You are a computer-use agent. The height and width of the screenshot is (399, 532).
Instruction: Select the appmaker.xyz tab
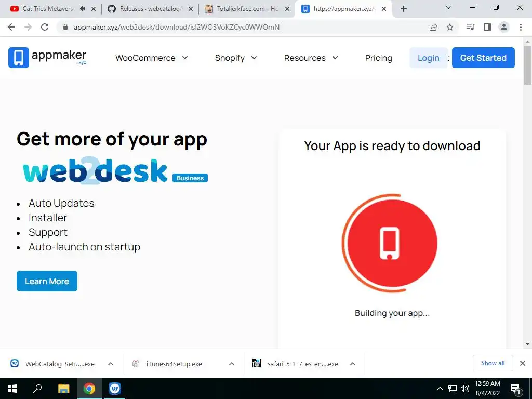point(343,9)
